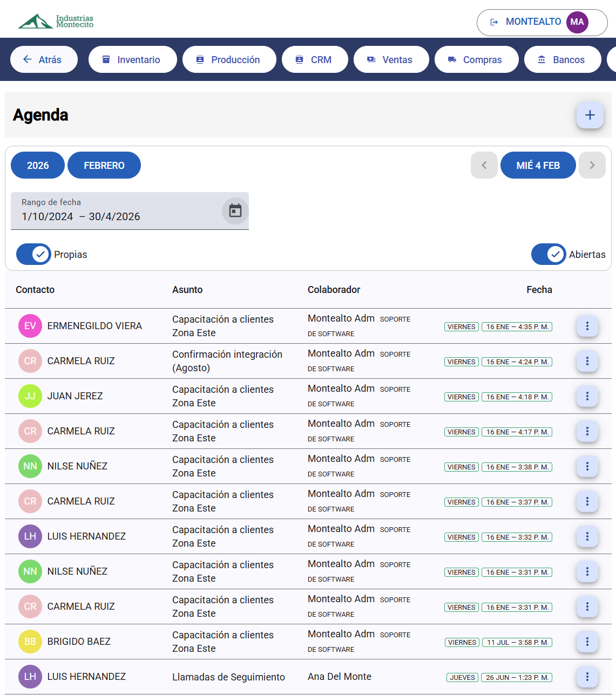Screen dimensions: 616x695
Task: Advance to next day with right chevron
Action: (x=592, y=165)
